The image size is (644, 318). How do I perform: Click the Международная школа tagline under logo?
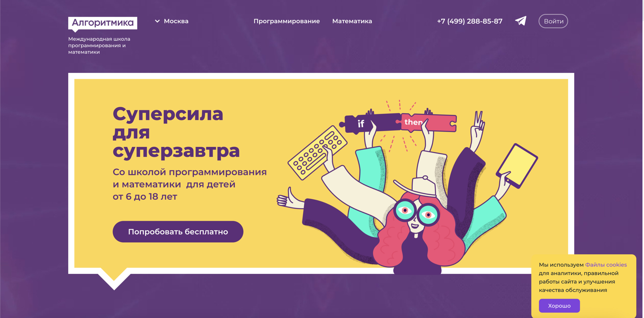[x=99, y=45]
